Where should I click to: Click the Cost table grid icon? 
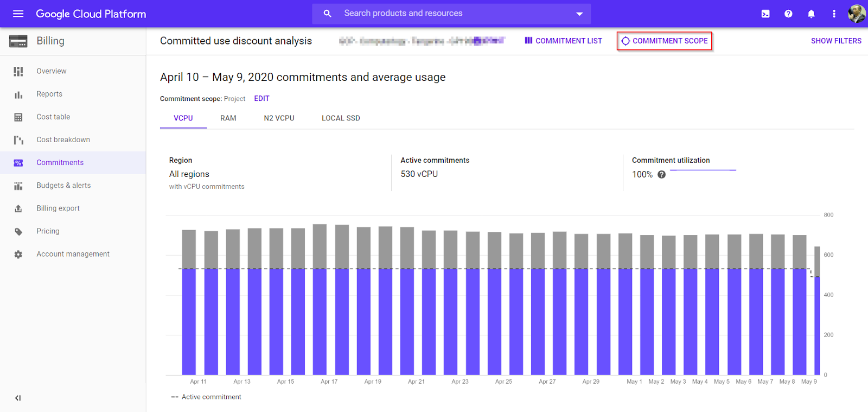pyautogui.click(x=18, y=117)
